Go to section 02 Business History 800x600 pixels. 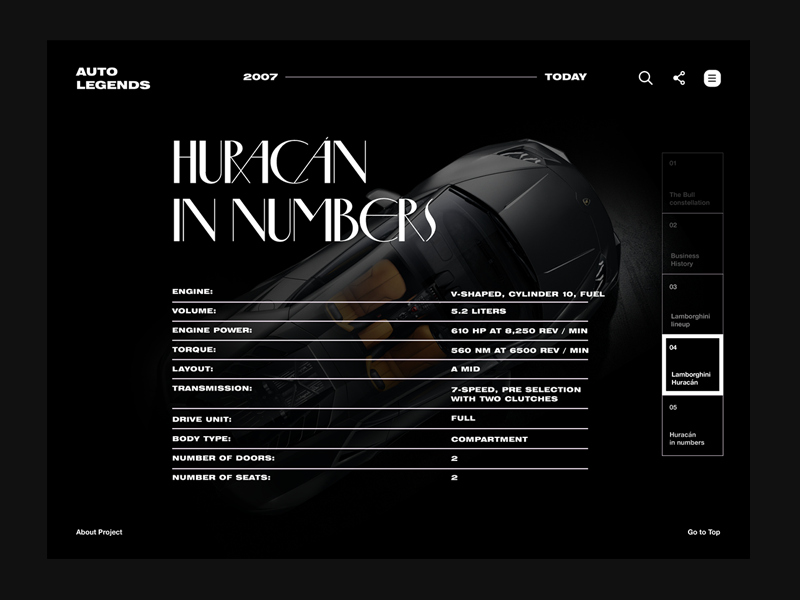(x=692, y=243)
